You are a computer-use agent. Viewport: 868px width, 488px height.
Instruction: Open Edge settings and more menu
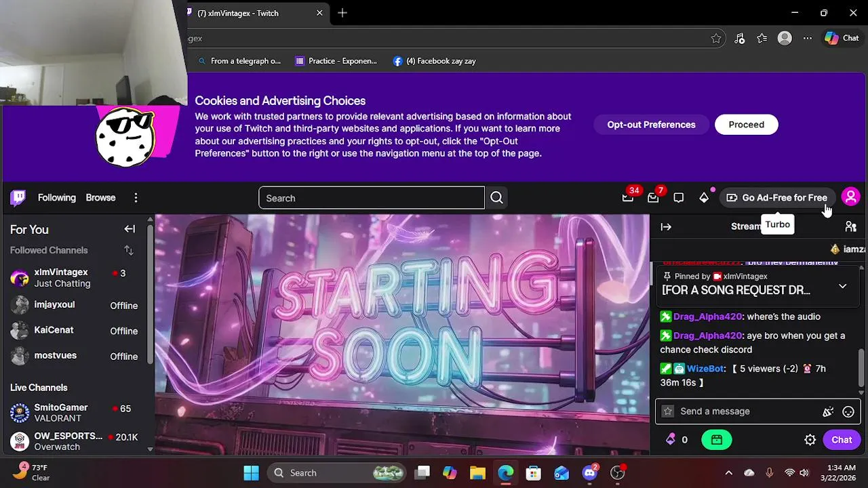pyautogui.click(x=807, y=39)
